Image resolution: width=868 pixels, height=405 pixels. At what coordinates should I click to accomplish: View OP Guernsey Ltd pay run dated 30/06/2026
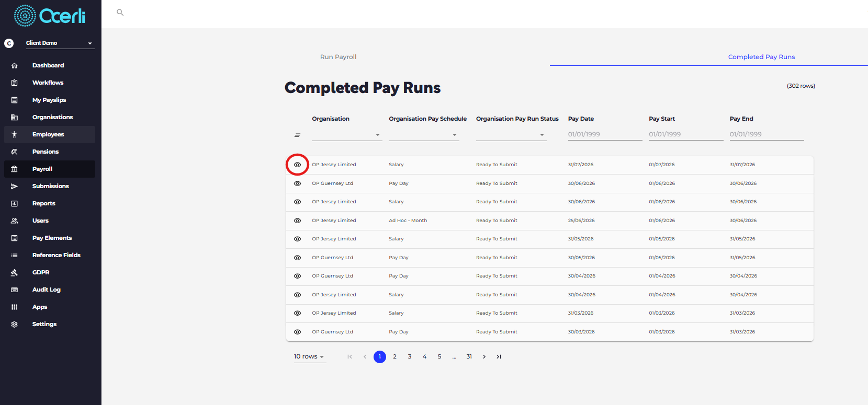[297, 183]
